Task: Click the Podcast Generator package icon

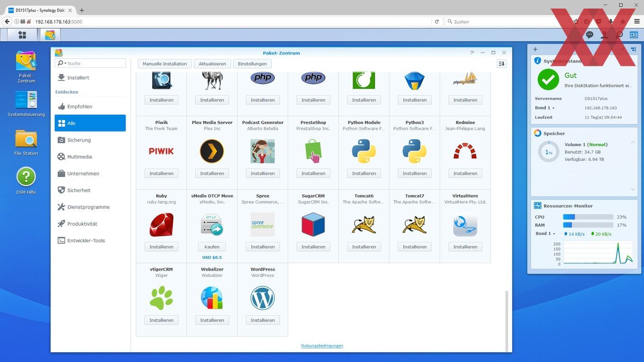Action: [x=263, y=151]
